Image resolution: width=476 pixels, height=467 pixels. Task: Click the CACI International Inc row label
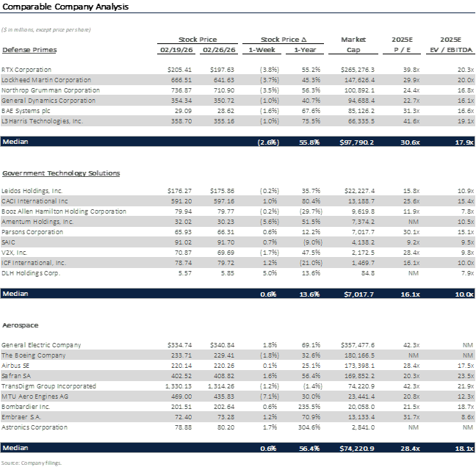point(46,200)
